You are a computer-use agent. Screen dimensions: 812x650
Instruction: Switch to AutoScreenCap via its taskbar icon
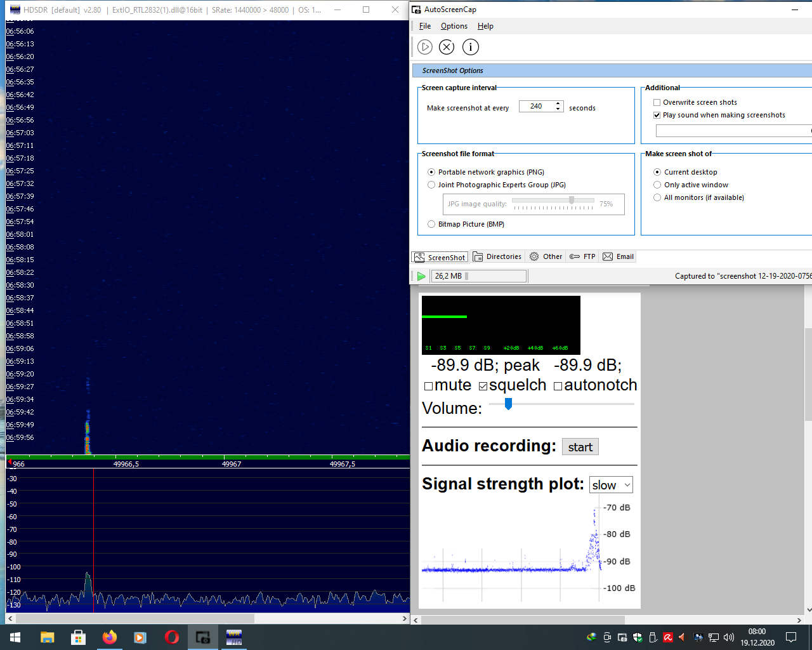point(203,637)
